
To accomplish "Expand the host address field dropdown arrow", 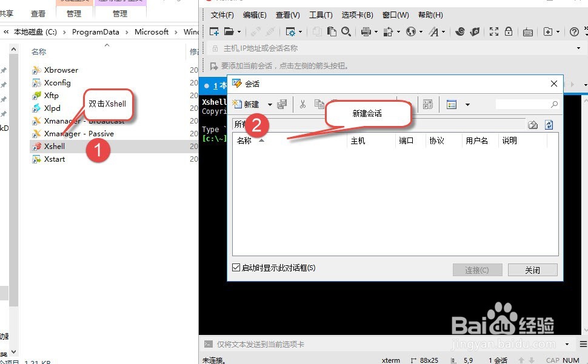I will pos(579,47).
